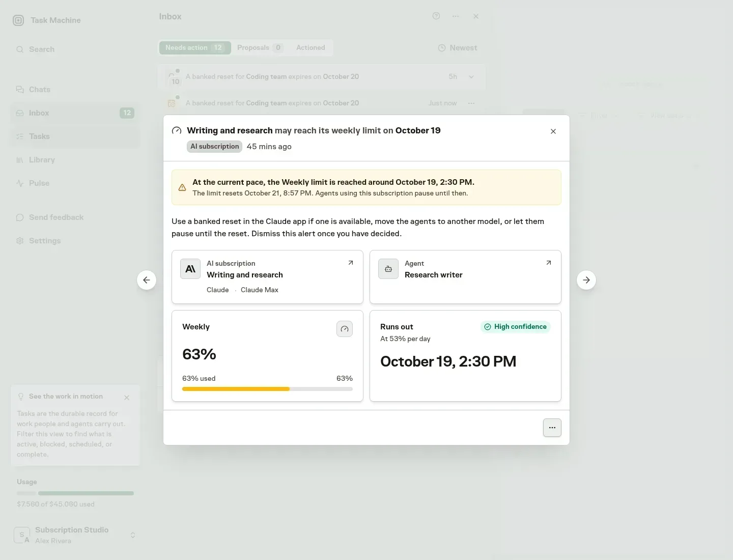Click the Weekly 63% usage progress bar
The image size is (733, 560).
tap(267, 389)
